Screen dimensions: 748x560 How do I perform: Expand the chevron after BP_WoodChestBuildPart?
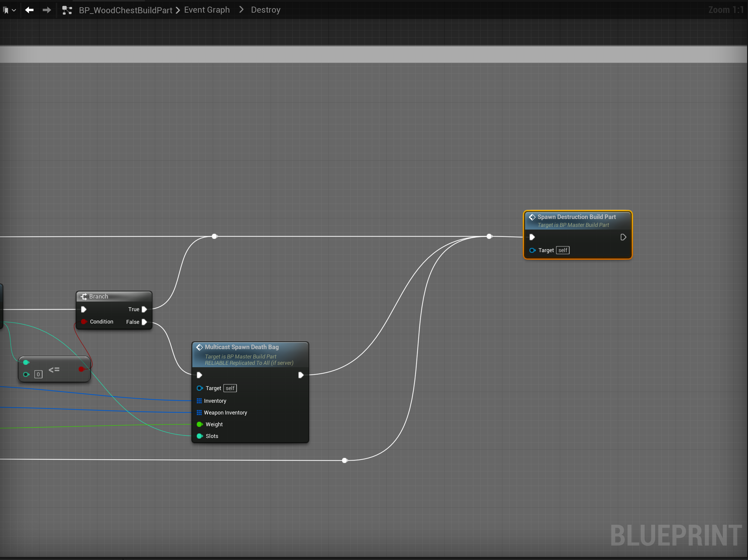(x=178, y=10)
